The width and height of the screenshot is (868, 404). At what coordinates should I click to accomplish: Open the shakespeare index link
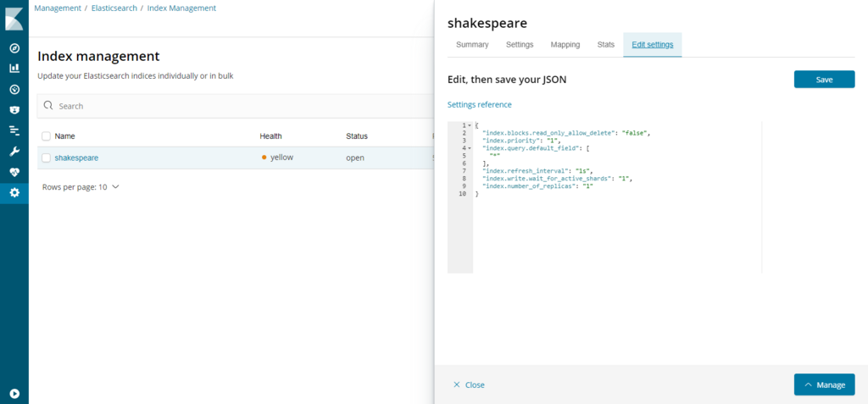(x=76, y=158)
